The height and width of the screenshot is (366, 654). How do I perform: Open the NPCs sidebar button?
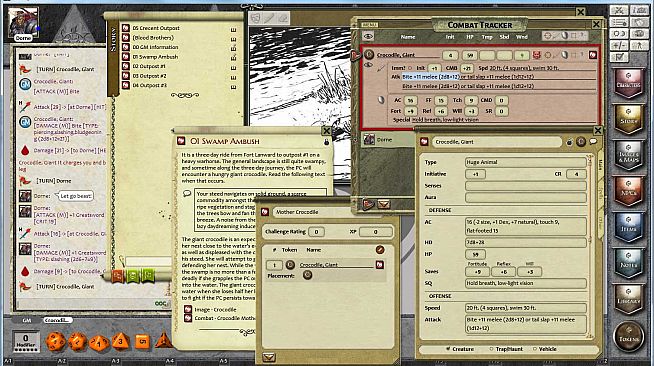coord(629,191)
